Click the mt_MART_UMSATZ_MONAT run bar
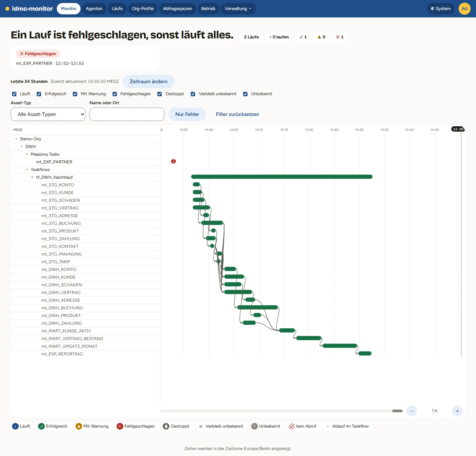This screenshot has width=476, height=456. (340, 346)
